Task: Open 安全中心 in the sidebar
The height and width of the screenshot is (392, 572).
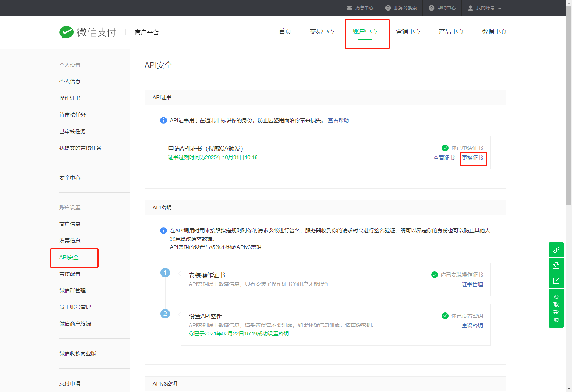Action: tap(70, 178)
